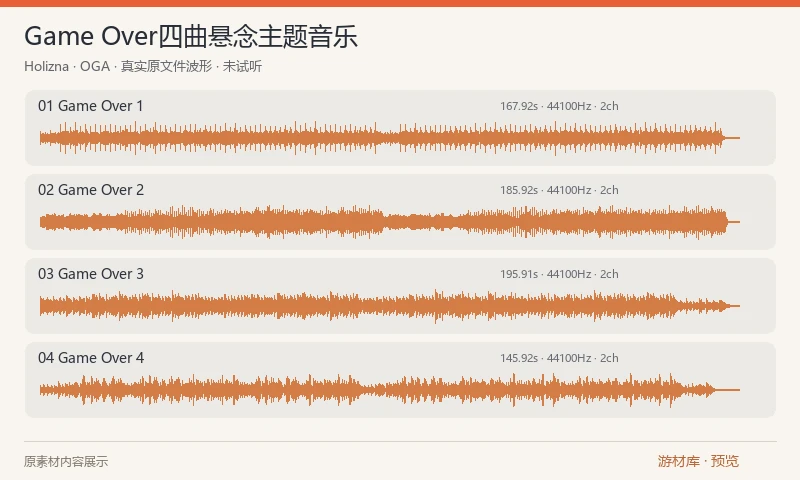Image resolution: width=800 pixels, height=480 pixels.
Task: Select the '03 Game Over 3' track title
Action: [91, 274]
